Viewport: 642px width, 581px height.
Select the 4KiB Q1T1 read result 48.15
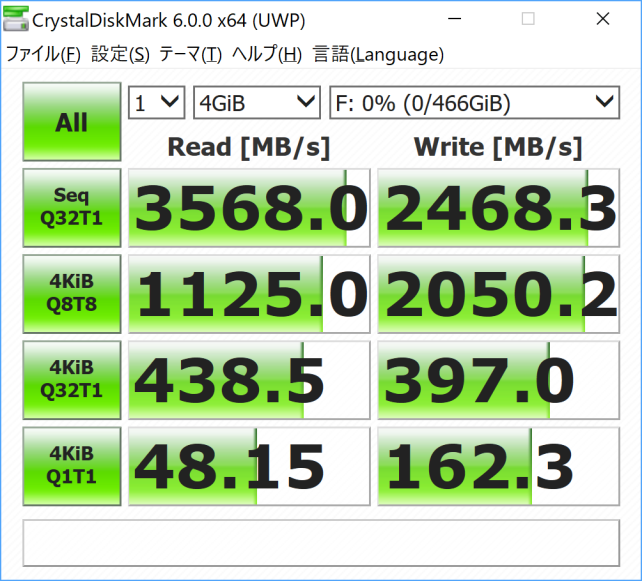click(x=249, y=466)
